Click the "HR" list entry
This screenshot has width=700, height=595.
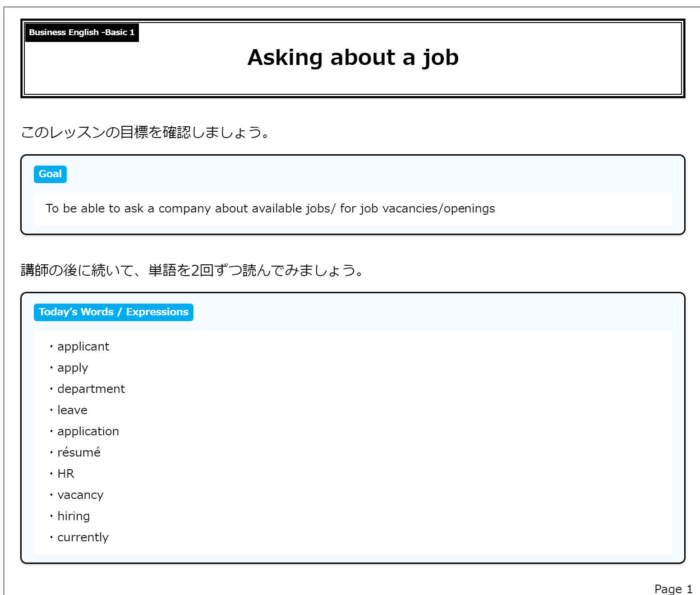66,474
